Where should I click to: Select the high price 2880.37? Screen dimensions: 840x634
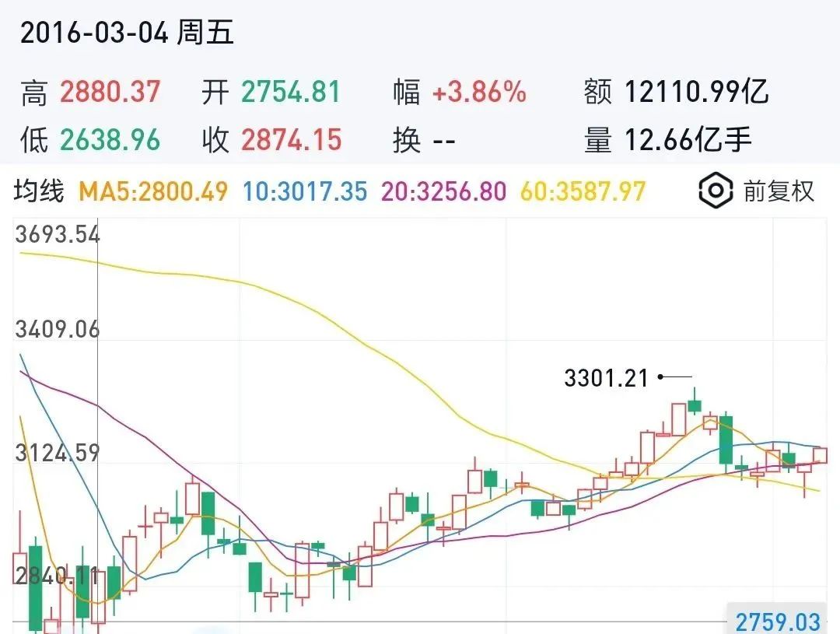click(110, 93)
